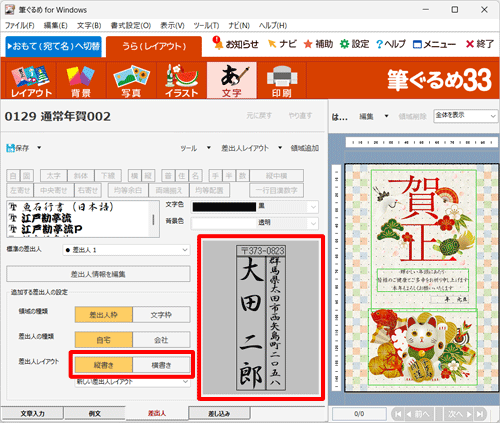Select the 背景 background icon
500x423 pixels.
point(81,80)
